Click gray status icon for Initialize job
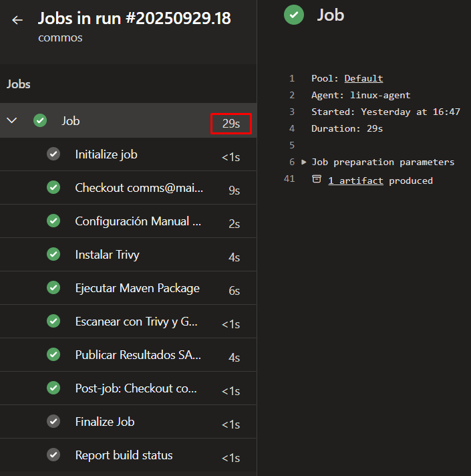The width and height of the screenshot is (471, 476). click(53, 154)
